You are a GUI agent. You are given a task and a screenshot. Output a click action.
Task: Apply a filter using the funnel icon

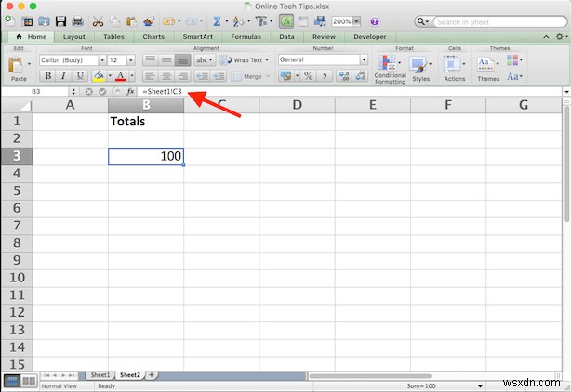[x=260, y=21]
